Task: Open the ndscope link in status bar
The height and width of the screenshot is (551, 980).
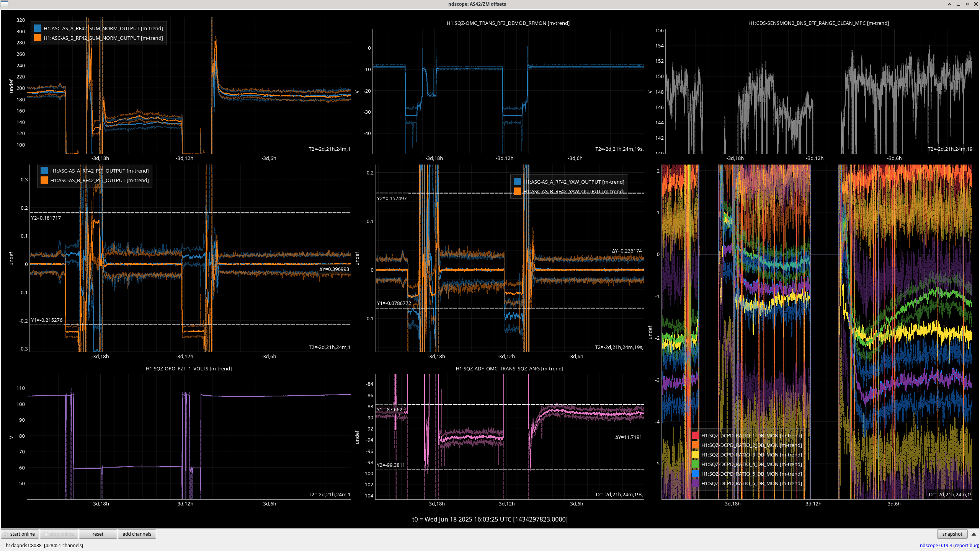Action: pos(929,545)
